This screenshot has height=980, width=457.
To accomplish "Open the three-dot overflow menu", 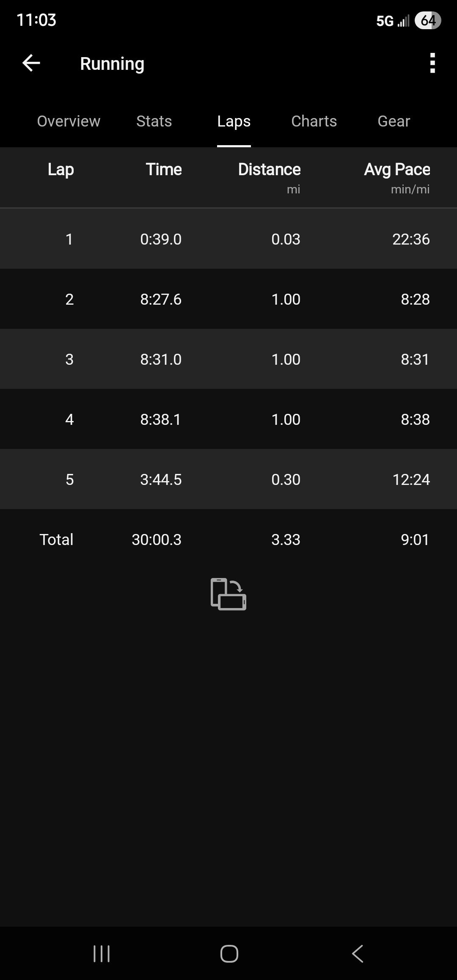I will click(x=432, y=63).
